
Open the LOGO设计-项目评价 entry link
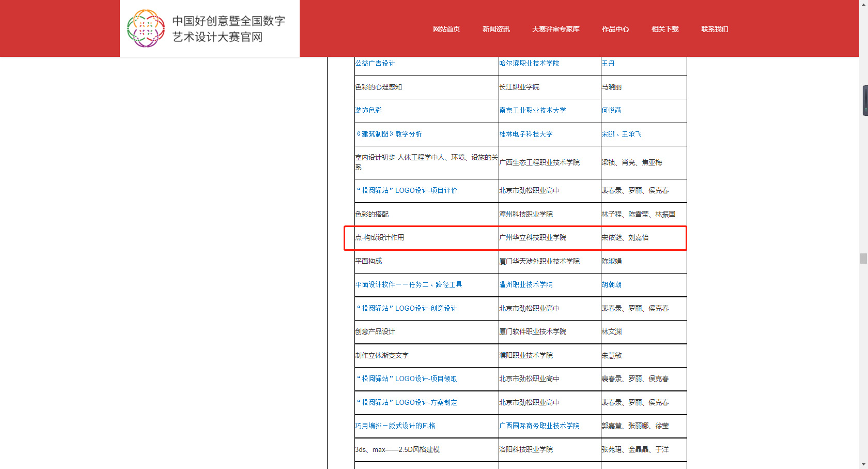407,190
